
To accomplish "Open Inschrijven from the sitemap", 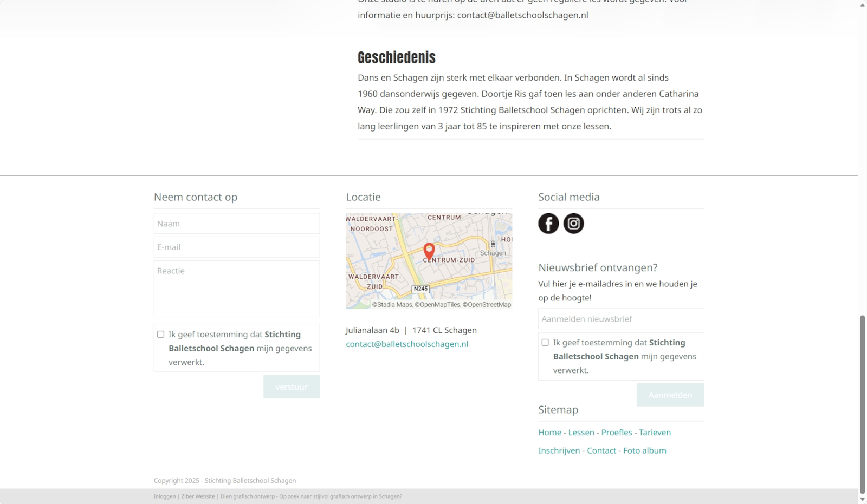I will click(559, 450).
